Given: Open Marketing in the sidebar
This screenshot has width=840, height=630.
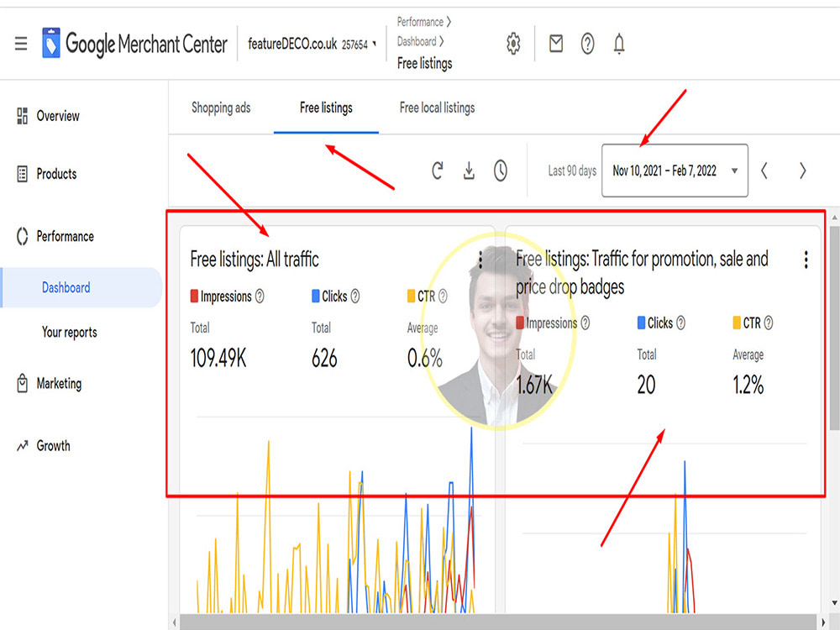Looking at the screenshot, I should pyautogui.click(x=59, y=384).
